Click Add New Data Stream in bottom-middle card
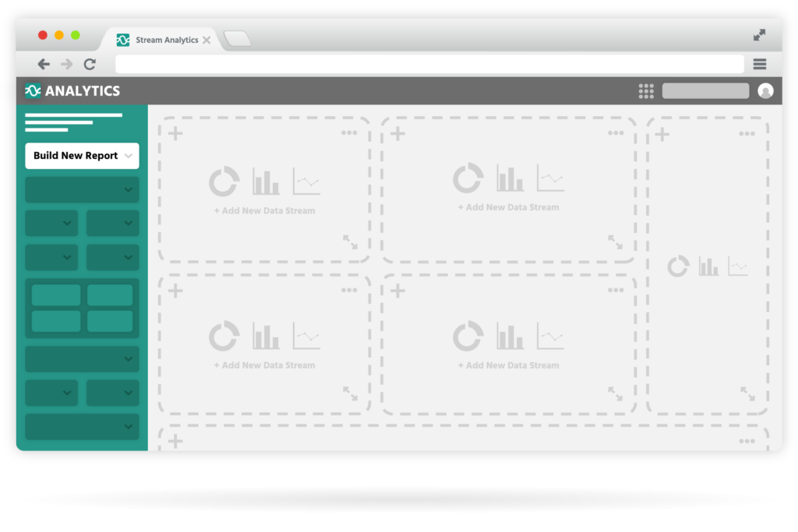Viewport: 798px width, 532px height. [508, 365]
